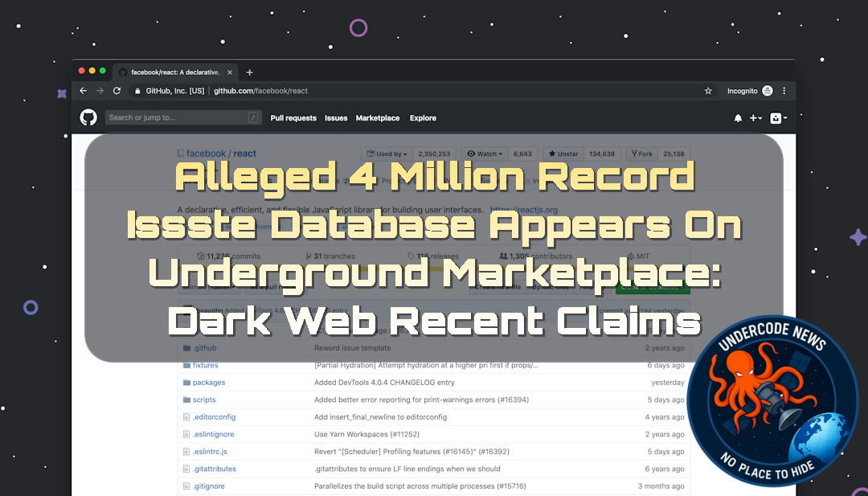Click '4 years ago' timestamp for .editorconfig

[x=665, y=417]
